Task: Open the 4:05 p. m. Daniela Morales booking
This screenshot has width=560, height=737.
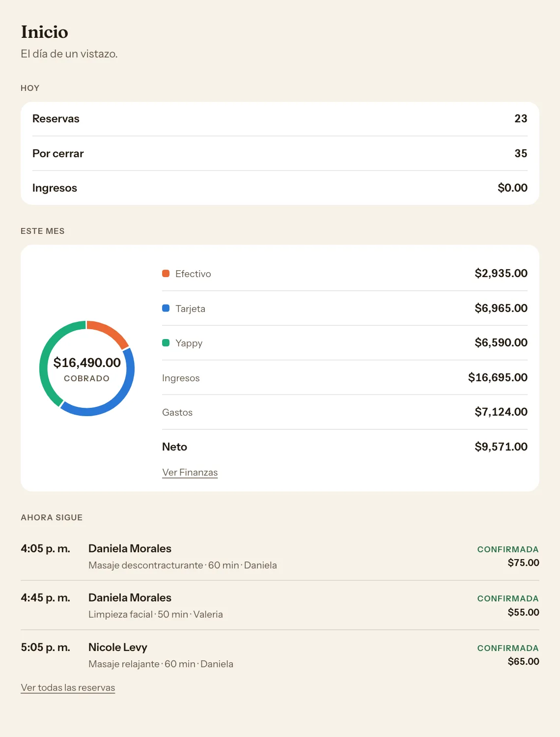Action: tap(280, 556)
